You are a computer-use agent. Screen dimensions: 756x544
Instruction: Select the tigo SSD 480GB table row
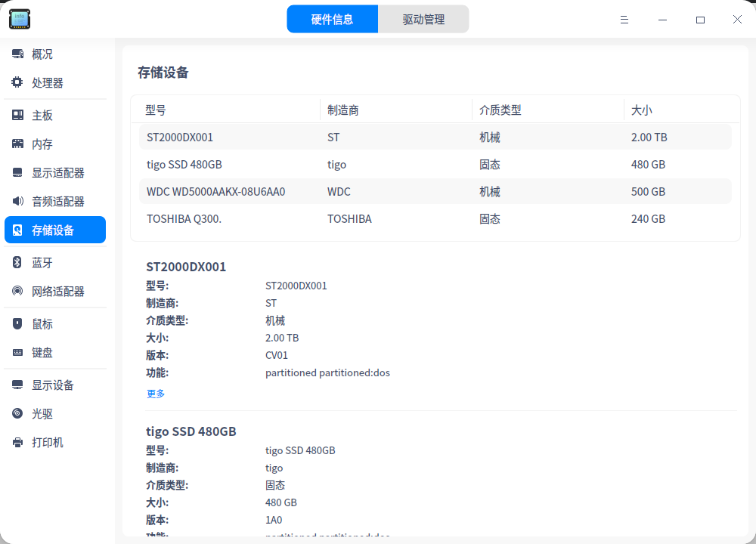(435, 164)
